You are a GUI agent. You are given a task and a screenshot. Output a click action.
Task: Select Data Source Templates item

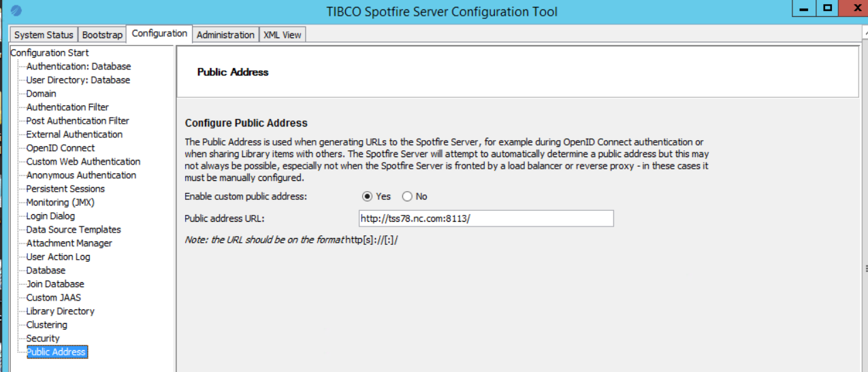[x=74, y=230]
